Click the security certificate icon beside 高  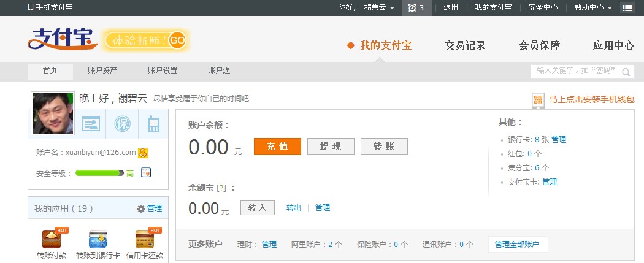(146, 172)
